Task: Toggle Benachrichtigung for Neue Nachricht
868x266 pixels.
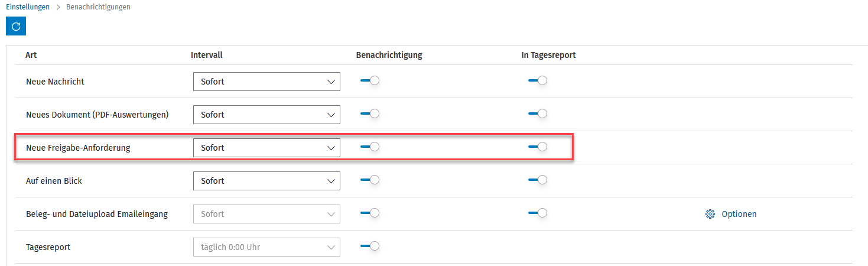Action: coord(370,81)
